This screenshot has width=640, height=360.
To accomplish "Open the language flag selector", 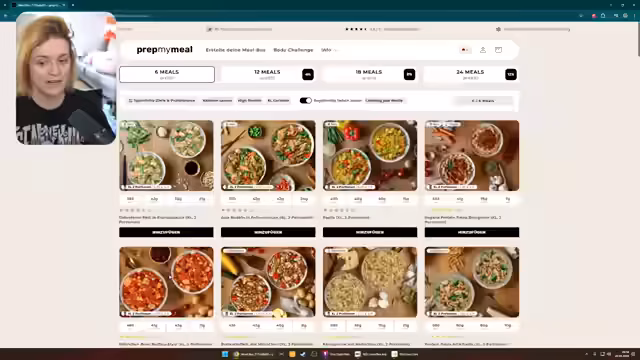I will (465, 50).
